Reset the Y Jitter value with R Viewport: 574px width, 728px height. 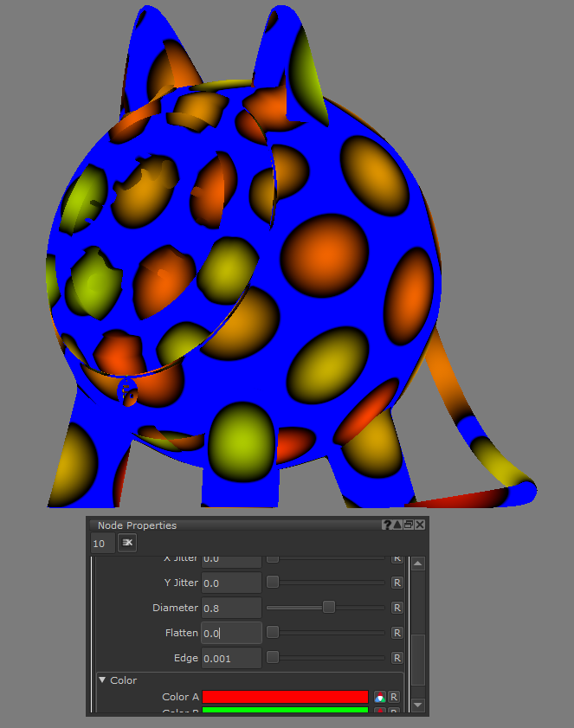pos(397,583)
